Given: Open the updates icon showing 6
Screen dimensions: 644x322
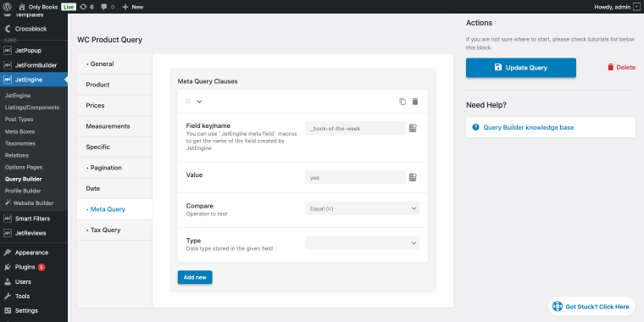Looking at the screenshot, I should coord(83,7).
